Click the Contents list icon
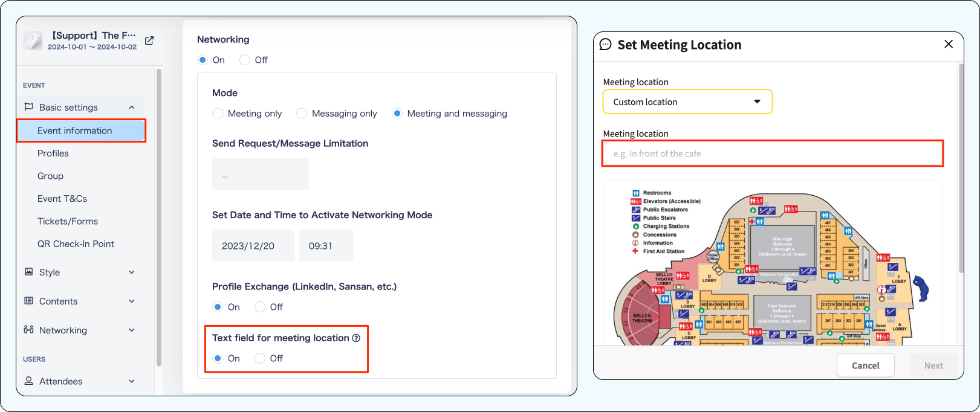The image size is (980, 412). pyautogui.click(x=28, y=301)
